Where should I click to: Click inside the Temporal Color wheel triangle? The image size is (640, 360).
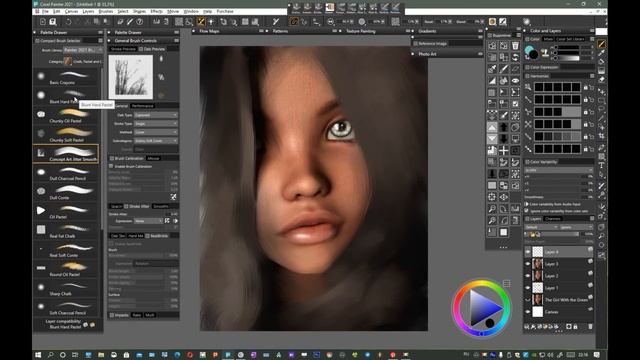483,307
